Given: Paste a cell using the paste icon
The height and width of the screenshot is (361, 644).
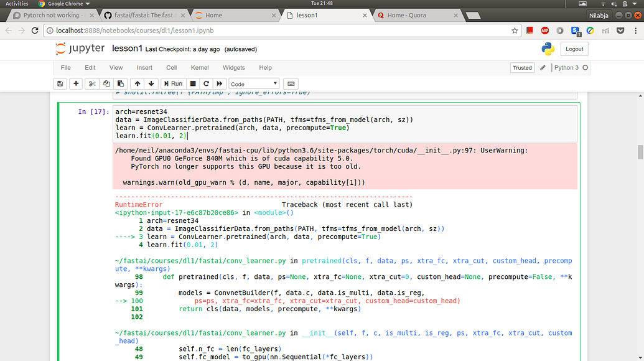Looking at the screenshot, I should (x=121, y=83).
